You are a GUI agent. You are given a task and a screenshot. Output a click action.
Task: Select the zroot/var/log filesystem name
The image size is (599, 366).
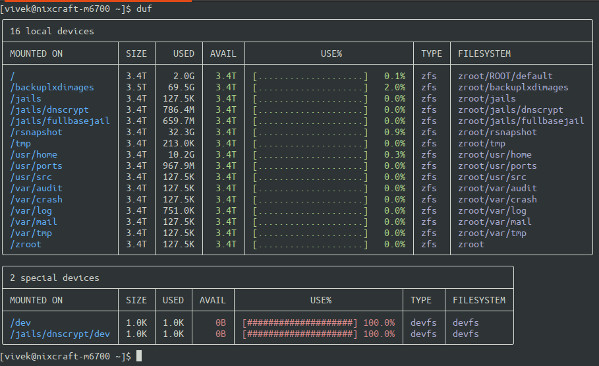coord(492,211)
